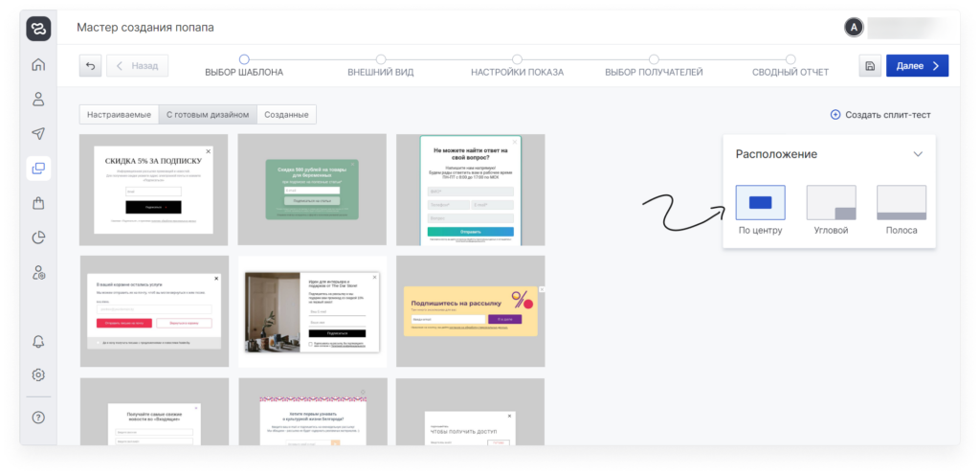Switch to the 'Созданные' tab

(x=286, y=115)
